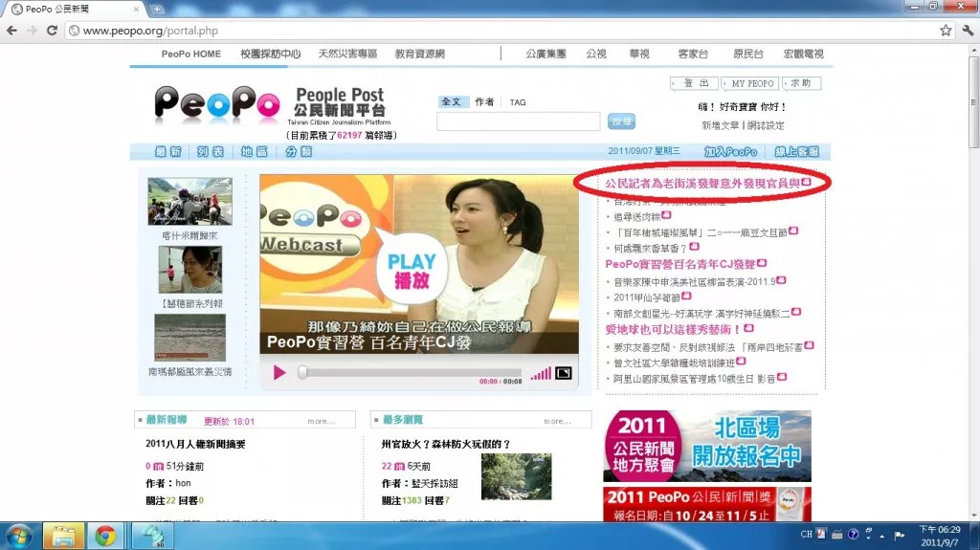
Task: Open the 阿里山國家風景區管理處10歲生日 link
Action: pyautogui.click(x=695, y=379)
